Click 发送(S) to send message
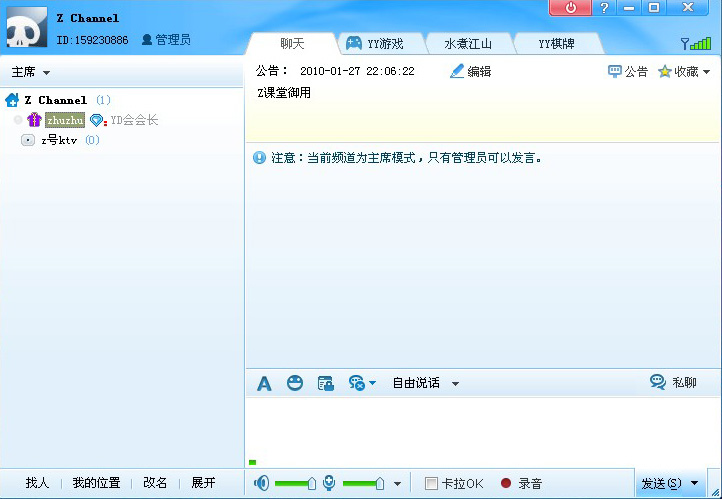722x499 pixels. point(661,483)
